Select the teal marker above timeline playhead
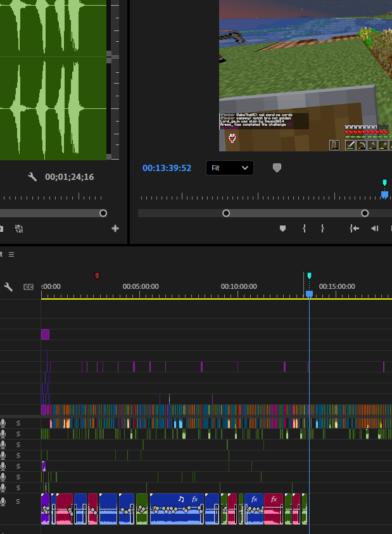 [309, 276]
